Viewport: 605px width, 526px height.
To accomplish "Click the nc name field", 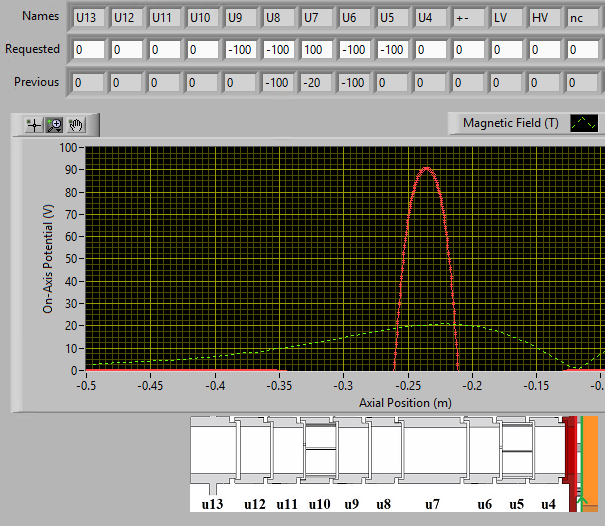I will click(582, 17).
